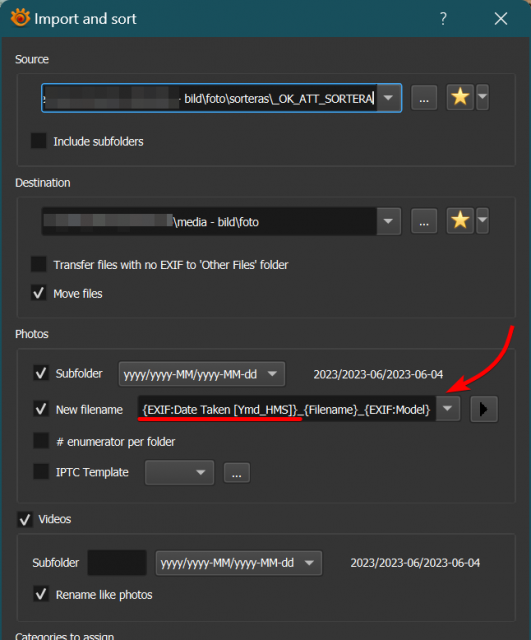Expand the Source path history dropdown arrow
The width and height of the screenshot is (531, 640).
389,98
